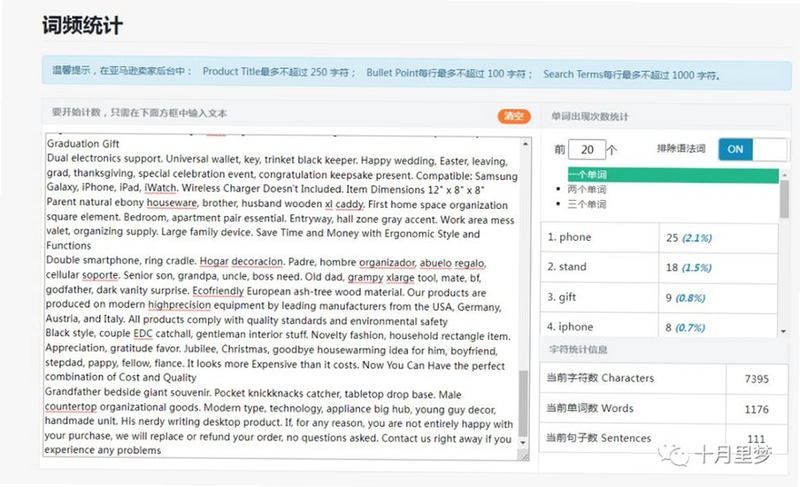Image resolution: width=800 pixels, height=487 pixels.
Task: Select the 一个单词 single-word tab
Action: [672, 175]
